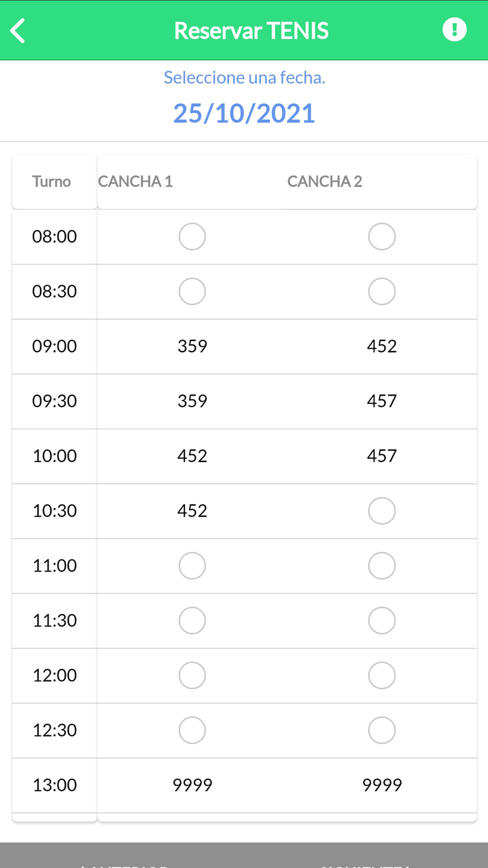
Task: Click the Turno column header
Action: pos(51,182)
